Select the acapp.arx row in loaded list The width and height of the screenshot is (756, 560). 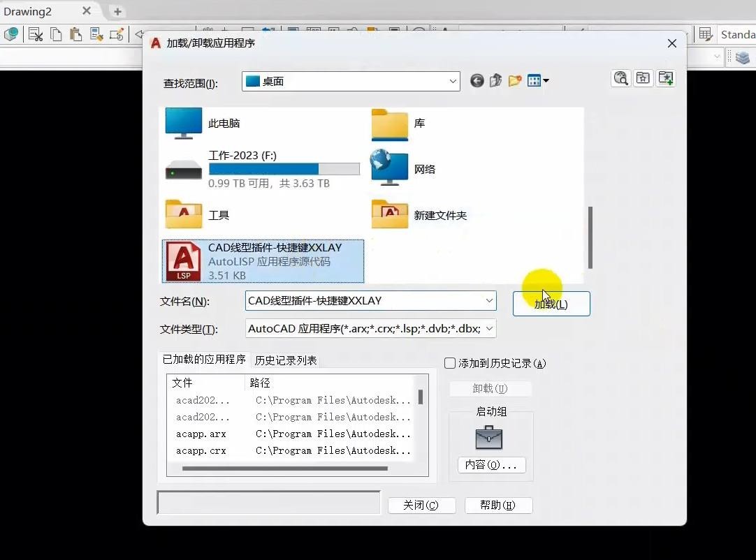293,434
